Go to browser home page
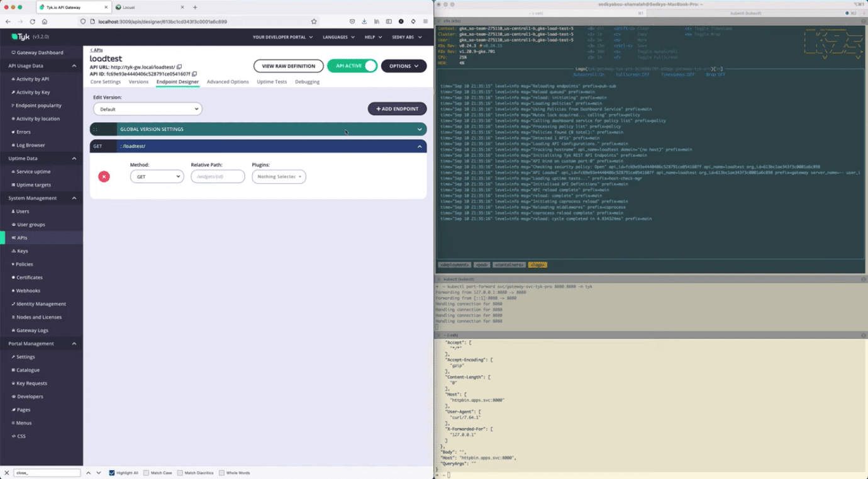The width and height of the screenshot is (868, 479). (44, 21)
